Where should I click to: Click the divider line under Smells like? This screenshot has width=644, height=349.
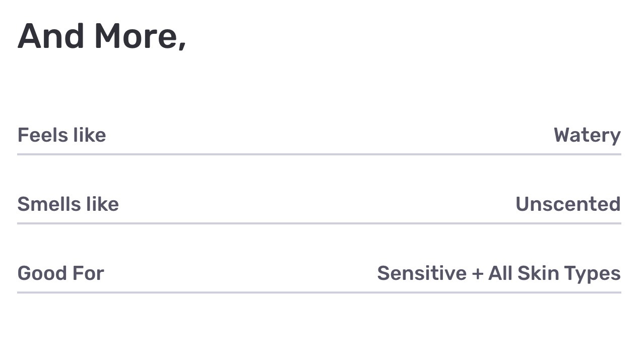(x=319, y=223)
